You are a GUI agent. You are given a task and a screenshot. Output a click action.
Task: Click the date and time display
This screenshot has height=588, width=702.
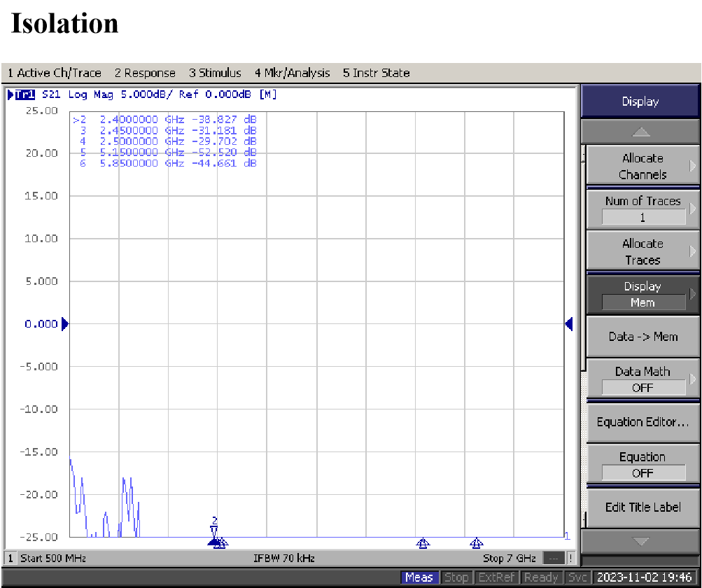[x=645, y=577]
